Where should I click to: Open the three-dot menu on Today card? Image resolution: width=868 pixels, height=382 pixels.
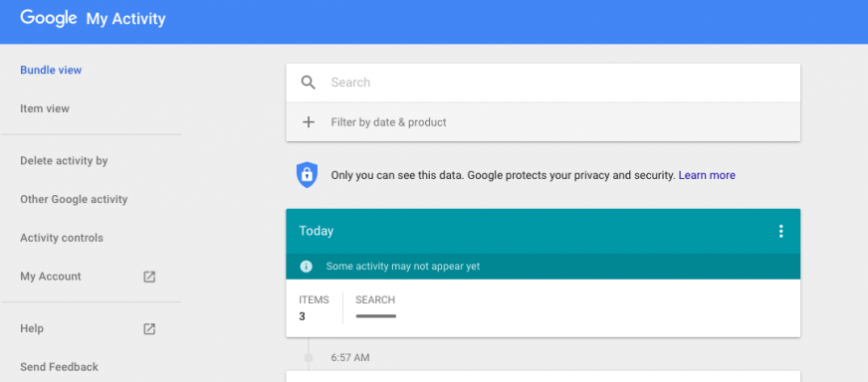pyautogui.click(x=781, y=231)
